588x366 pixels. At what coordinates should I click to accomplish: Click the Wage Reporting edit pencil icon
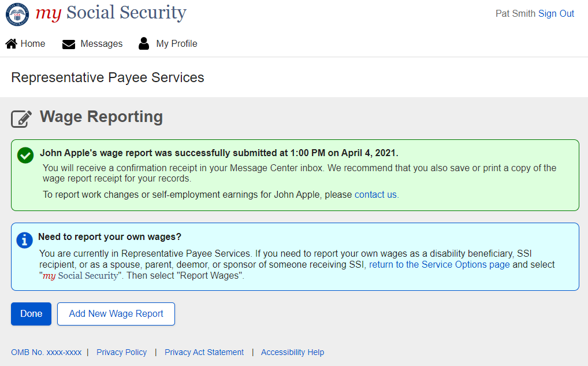tap(21, 119)
